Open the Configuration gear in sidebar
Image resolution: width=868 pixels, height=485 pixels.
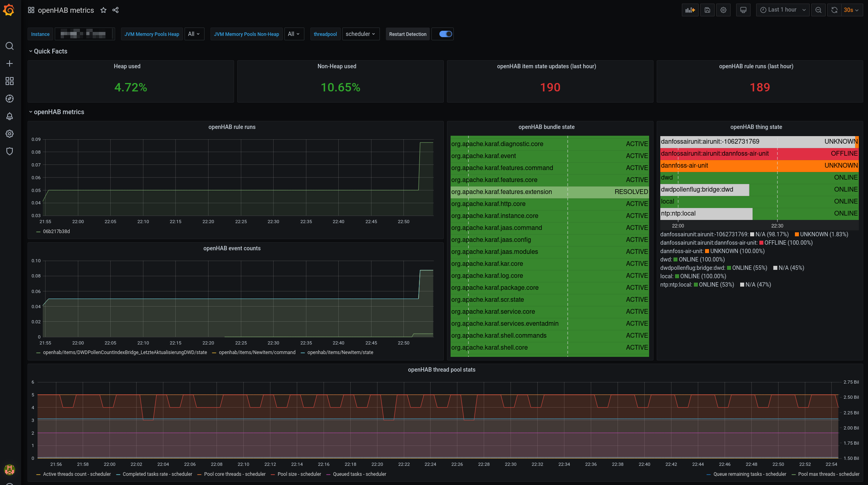click(10, 134)
